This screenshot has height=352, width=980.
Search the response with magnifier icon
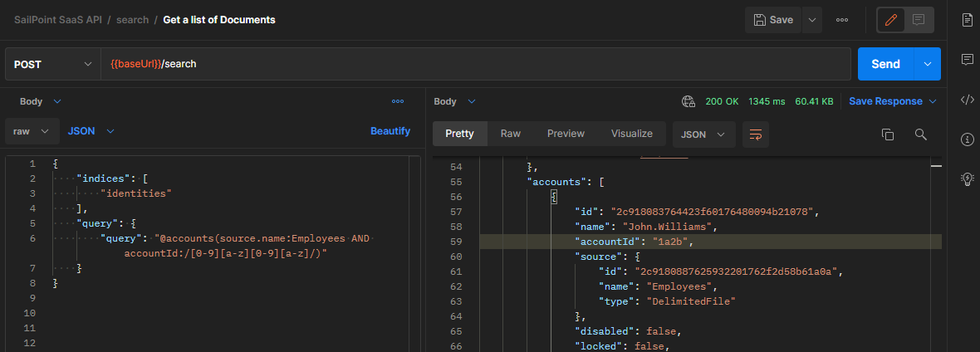920,134
